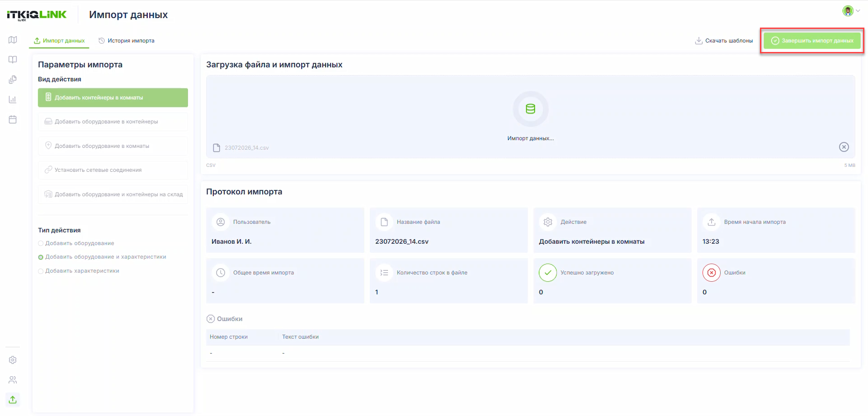Screen dimensions: 868x416
Task: Select Установить сетевые соединения action
Action: point(113,170)
